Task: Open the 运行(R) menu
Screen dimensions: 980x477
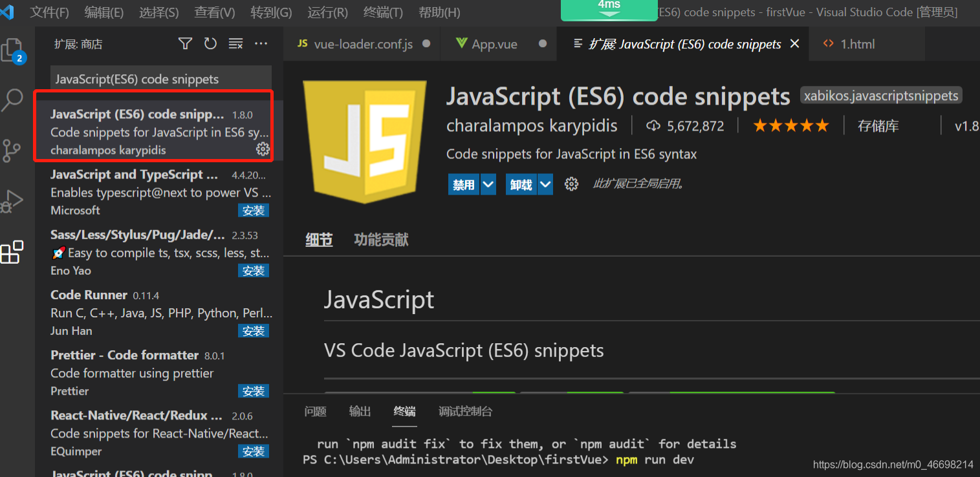Action: tap(327, 12)
